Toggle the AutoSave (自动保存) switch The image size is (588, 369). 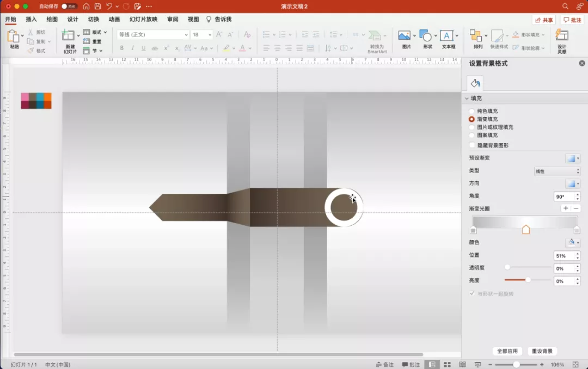[x=69, y=6]
